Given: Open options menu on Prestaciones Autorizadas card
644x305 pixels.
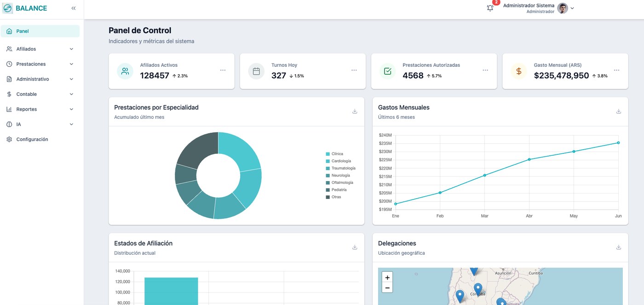Looking at the screenshot, I should coord(485,70).
